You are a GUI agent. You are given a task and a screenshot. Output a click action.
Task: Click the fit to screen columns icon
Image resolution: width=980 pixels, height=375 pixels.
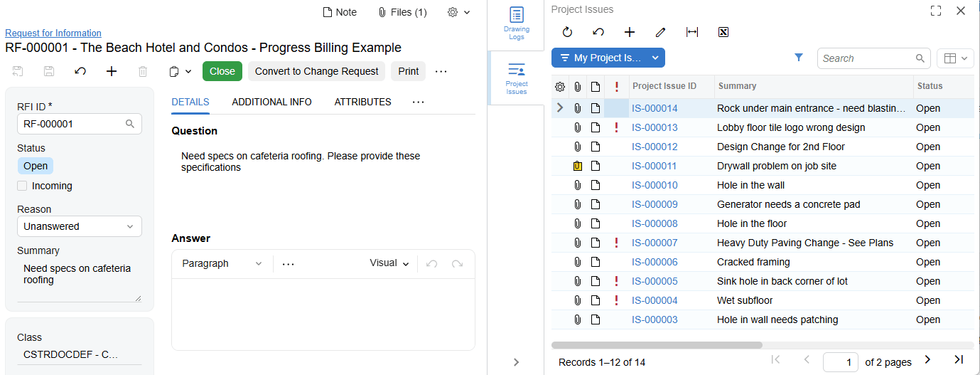pos(691,32)
